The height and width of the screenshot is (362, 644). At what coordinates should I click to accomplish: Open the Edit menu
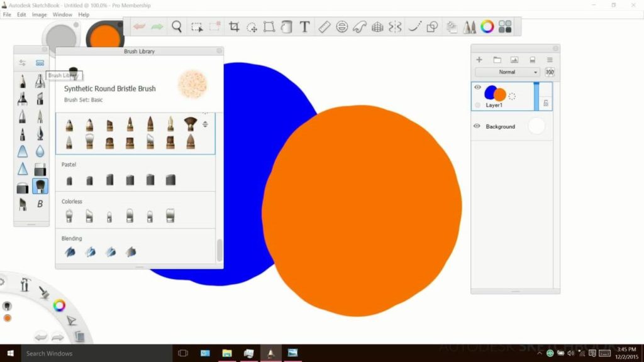click(21, 14)
